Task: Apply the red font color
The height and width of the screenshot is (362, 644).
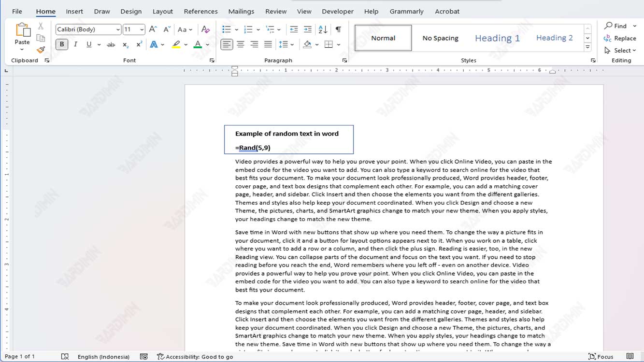Action: [198, 44]
